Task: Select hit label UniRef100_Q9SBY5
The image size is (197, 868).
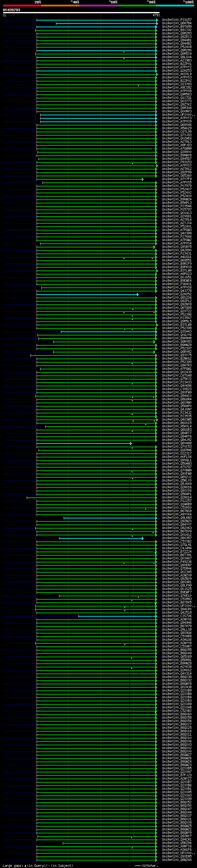Action: (x=176, y=247)
